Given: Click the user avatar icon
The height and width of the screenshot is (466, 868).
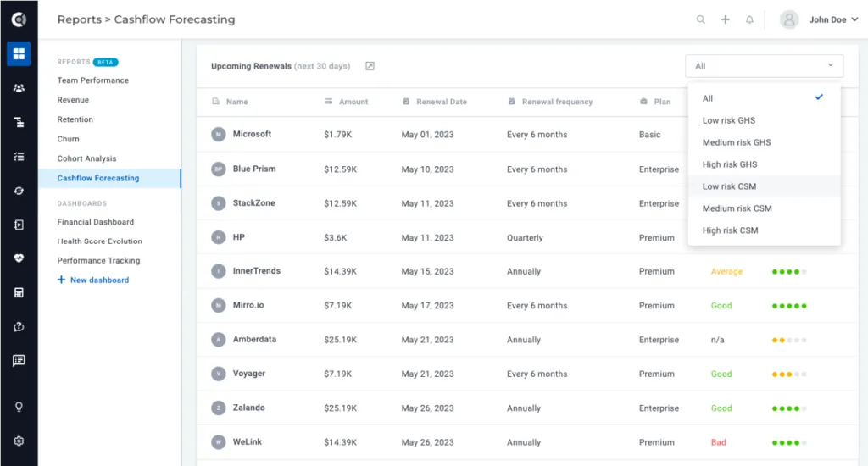Looking at the screenshot, I should click(789, 20).
